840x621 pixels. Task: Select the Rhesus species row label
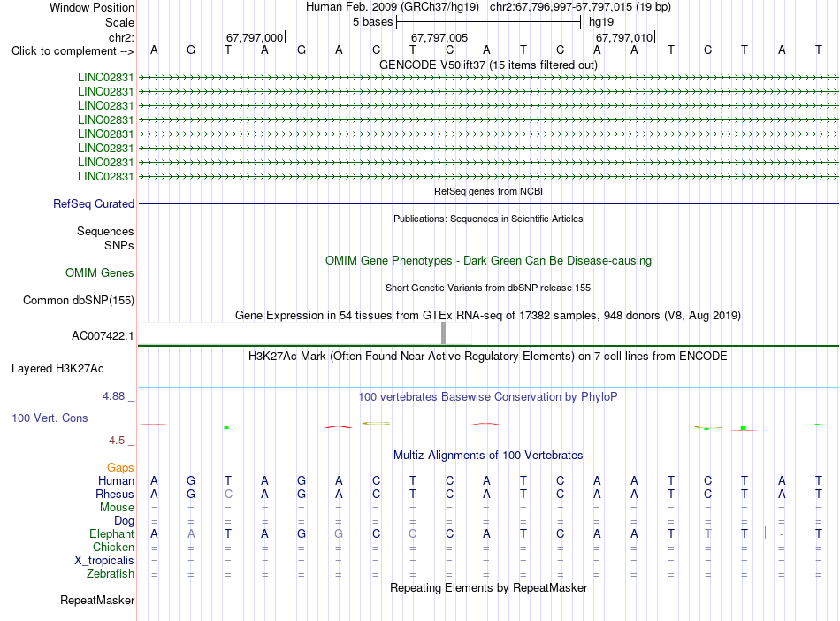pyautogui.click(x=115, y=494)
